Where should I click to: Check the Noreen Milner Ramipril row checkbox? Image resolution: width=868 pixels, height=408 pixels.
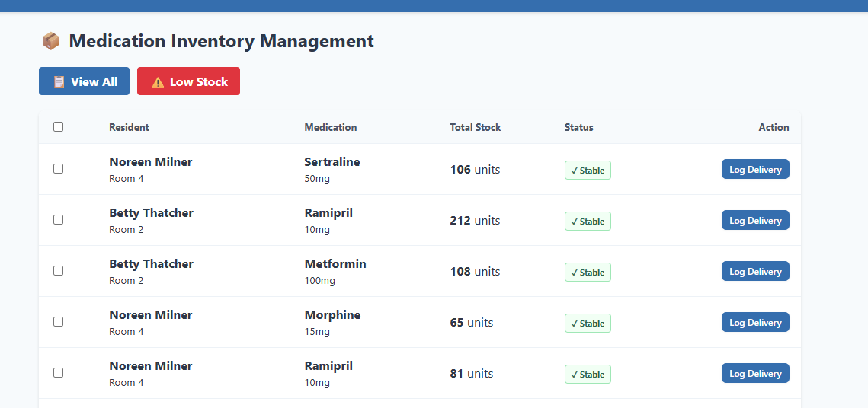click(58, 372)
